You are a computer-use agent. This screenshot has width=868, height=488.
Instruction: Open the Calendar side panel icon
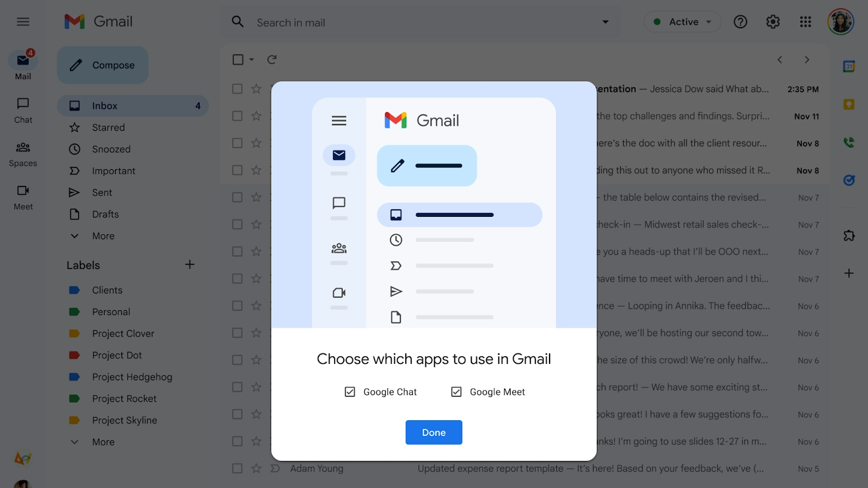point(849,66)
